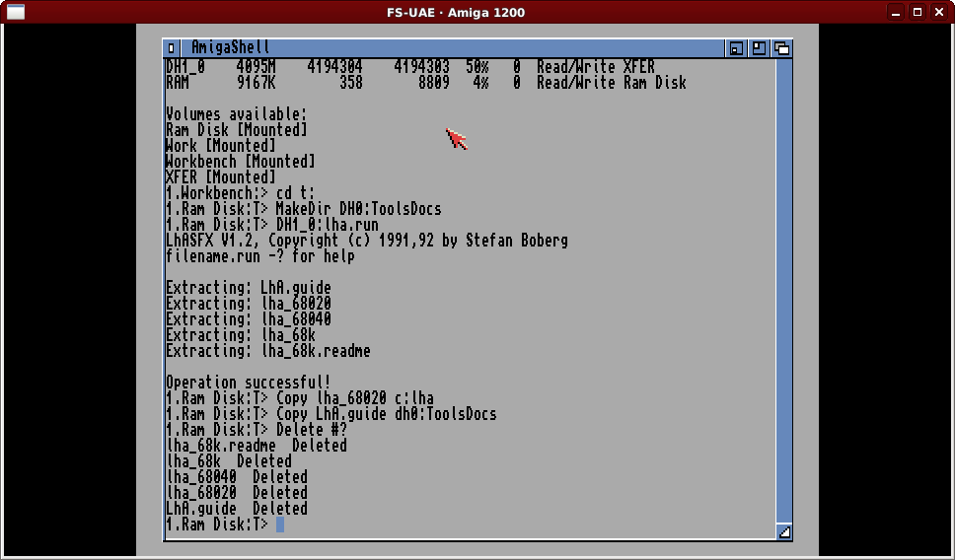
Task: Click the 'Copy LhA.guide dh0:ToolsDocs' command
Action: pyautogui.click(x=331, y=414)
